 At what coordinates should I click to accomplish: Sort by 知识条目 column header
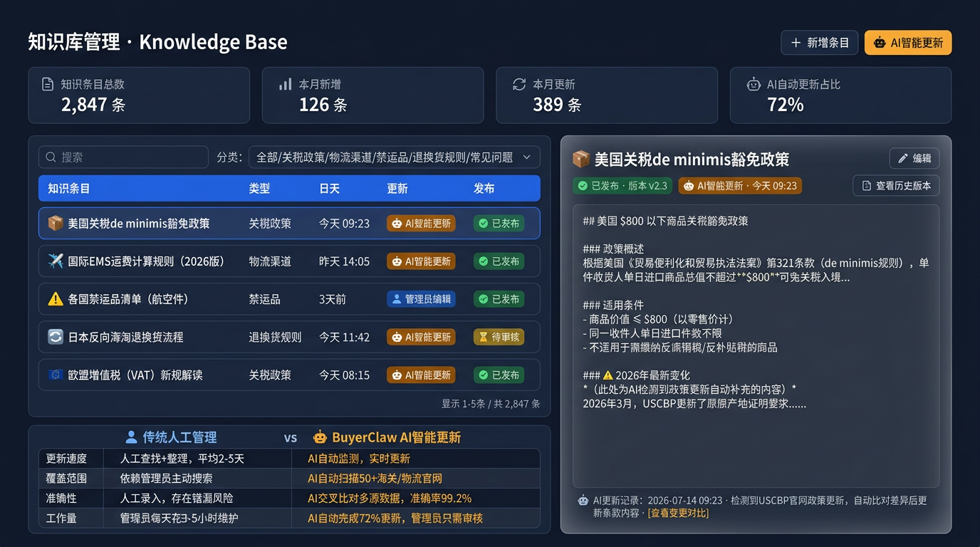point(69,189)
